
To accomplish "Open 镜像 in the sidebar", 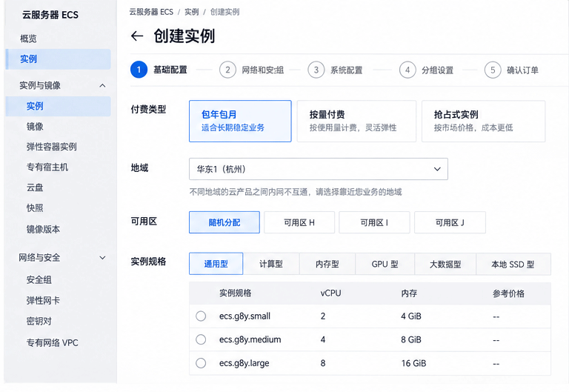I will tap(35, 126).
